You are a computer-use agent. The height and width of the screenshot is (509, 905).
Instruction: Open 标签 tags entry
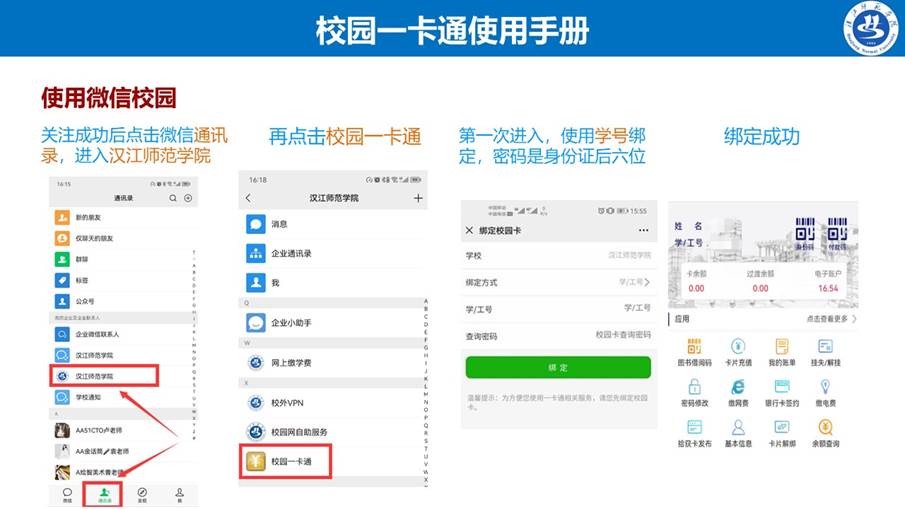(x=122, y=280)
